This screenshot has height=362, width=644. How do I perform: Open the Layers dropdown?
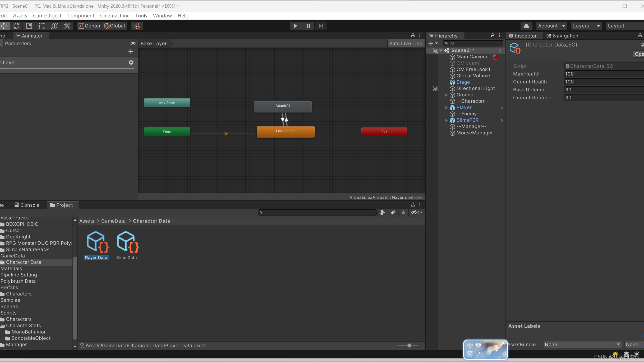point(586,26)
